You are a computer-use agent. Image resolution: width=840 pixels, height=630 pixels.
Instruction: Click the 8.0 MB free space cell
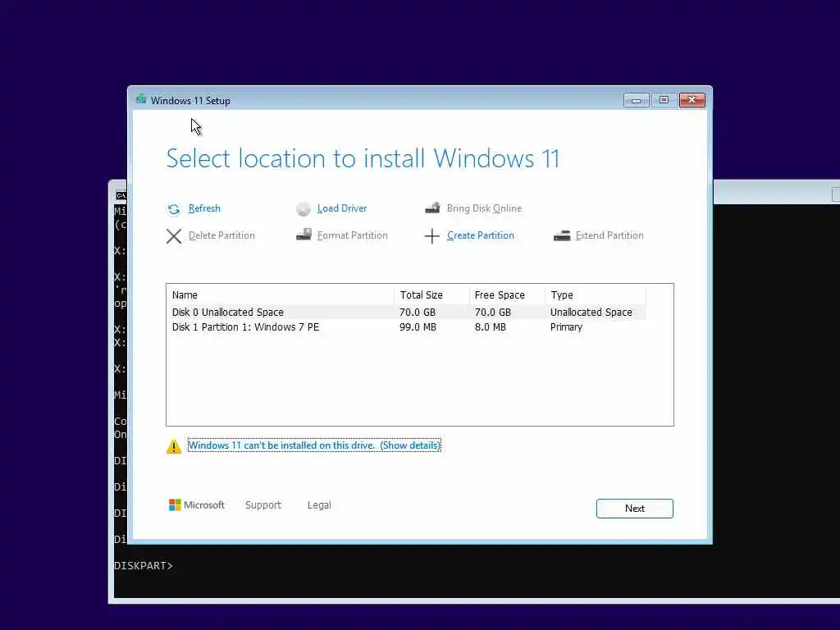click(490, 327)
